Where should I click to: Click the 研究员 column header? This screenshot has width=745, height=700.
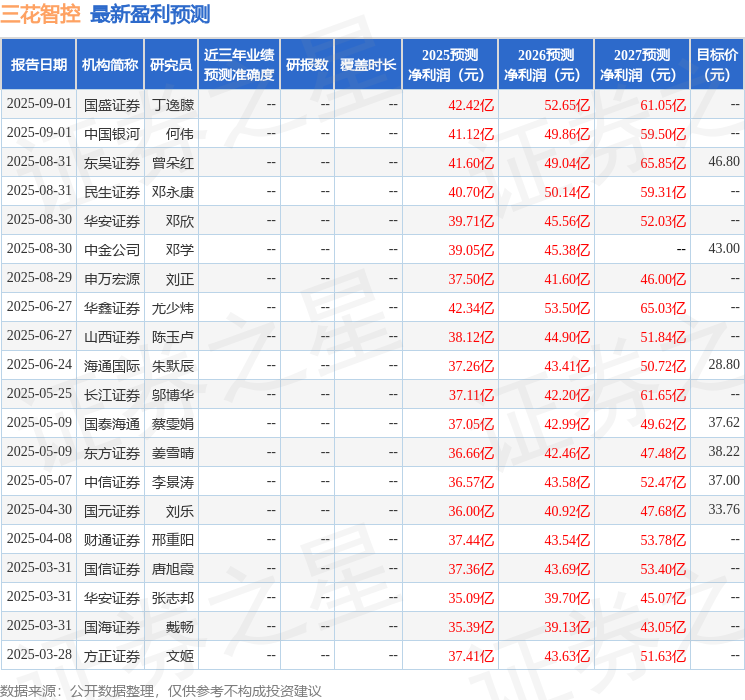(x=171, y=65)
